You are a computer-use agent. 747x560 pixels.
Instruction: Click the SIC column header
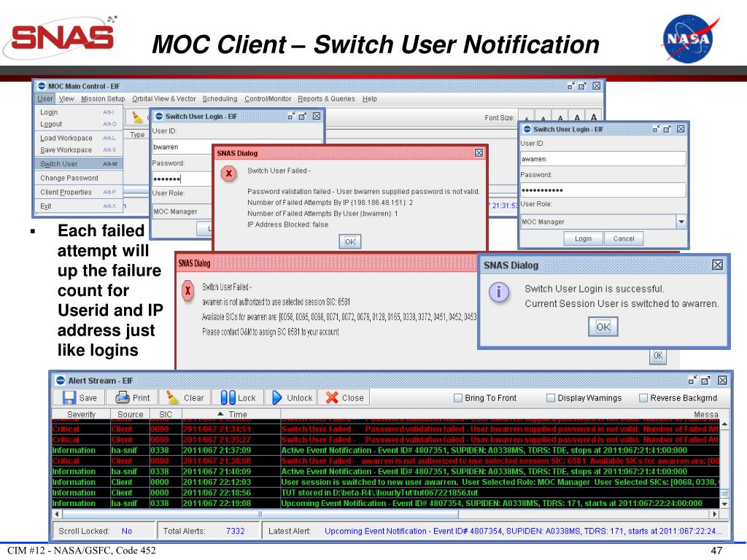tap(166, 414)
